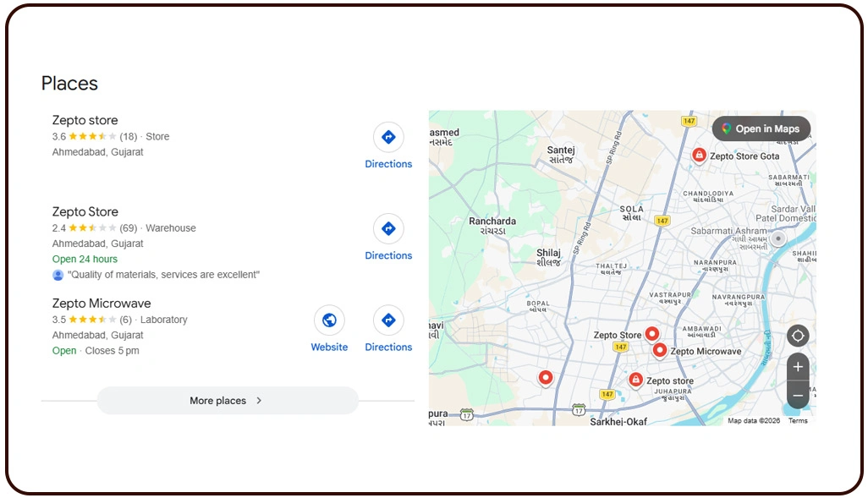Click the Zepto Microwave map marker
This screenshot has width=868, height=498.
click(660, 350)
